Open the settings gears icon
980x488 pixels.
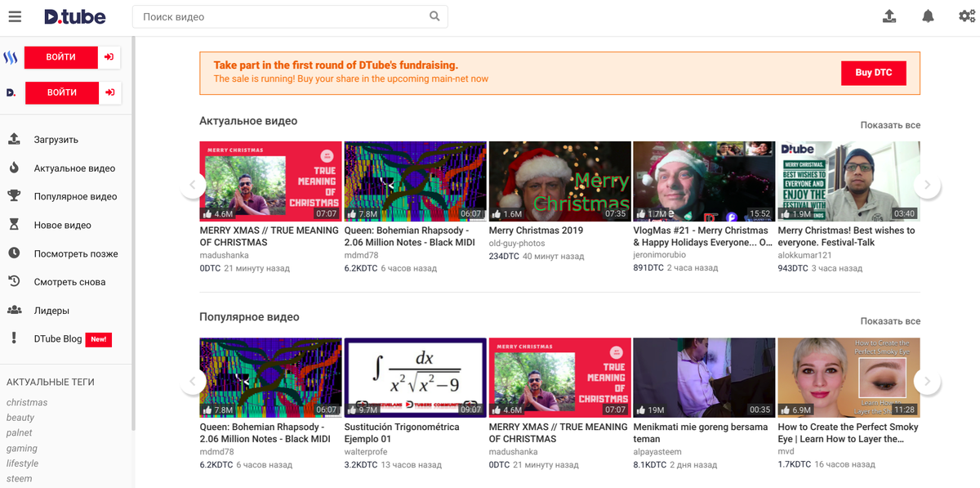coord(967,16)
